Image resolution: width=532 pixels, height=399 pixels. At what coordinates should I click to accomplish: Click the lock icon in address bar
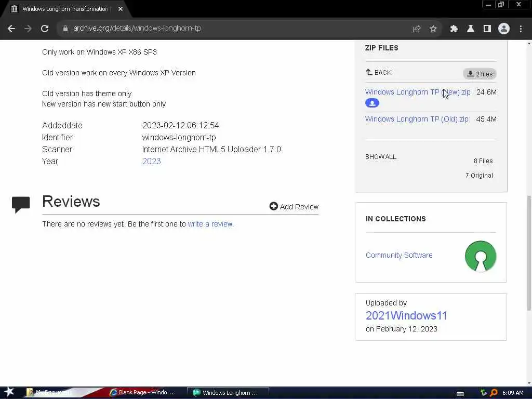pyautogui.click(x=65, y=29)
